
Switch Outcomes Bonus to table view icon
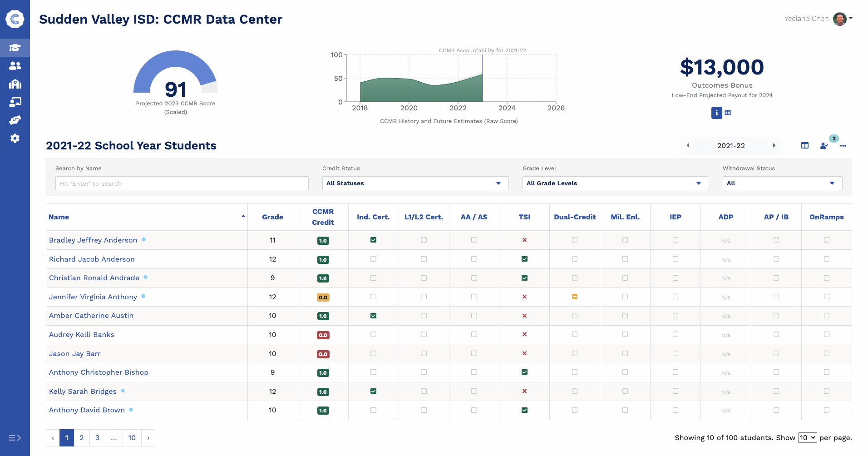[728, 113]
